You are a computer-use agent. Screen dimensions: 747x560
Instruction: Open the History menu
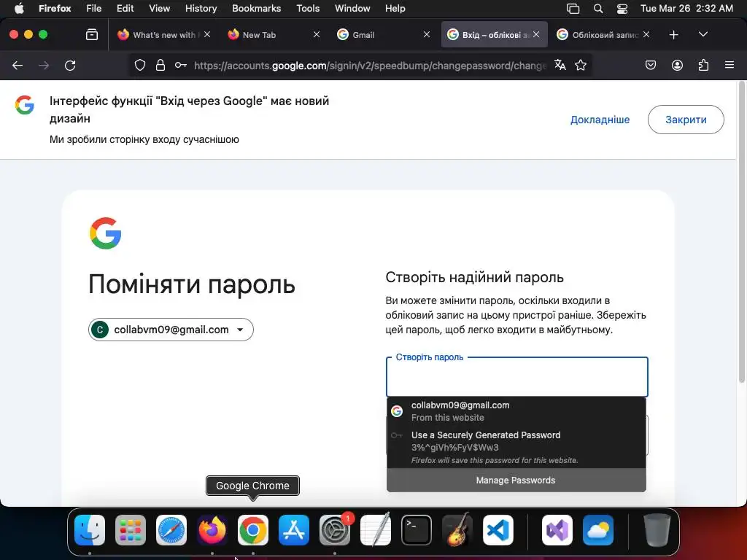pyautogui.click(x=201, y=8)
